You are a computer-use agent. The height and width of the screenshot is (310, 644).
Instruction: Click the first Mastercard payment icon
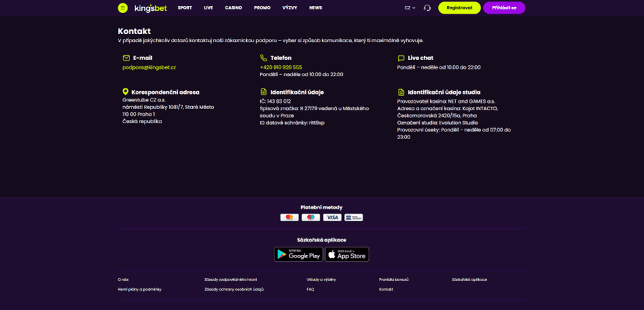point(290,217)
